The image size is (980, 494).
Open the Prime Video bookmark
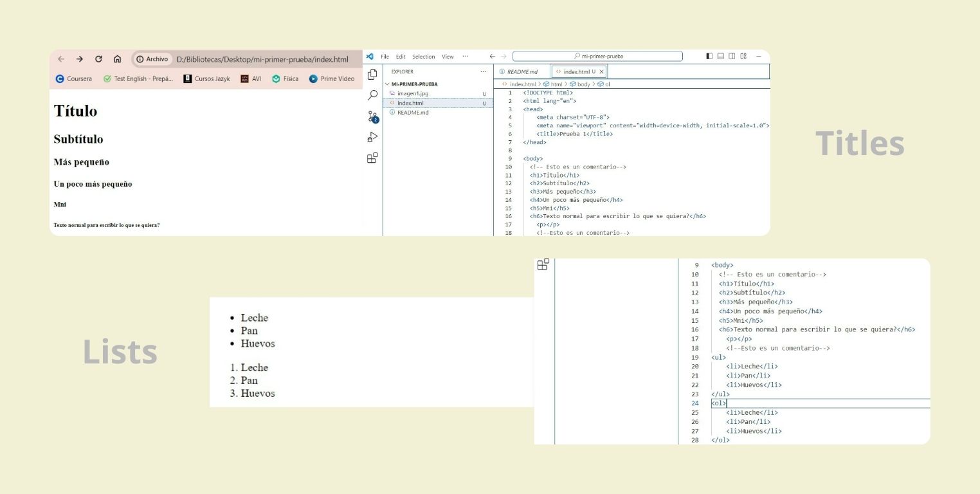332,78
